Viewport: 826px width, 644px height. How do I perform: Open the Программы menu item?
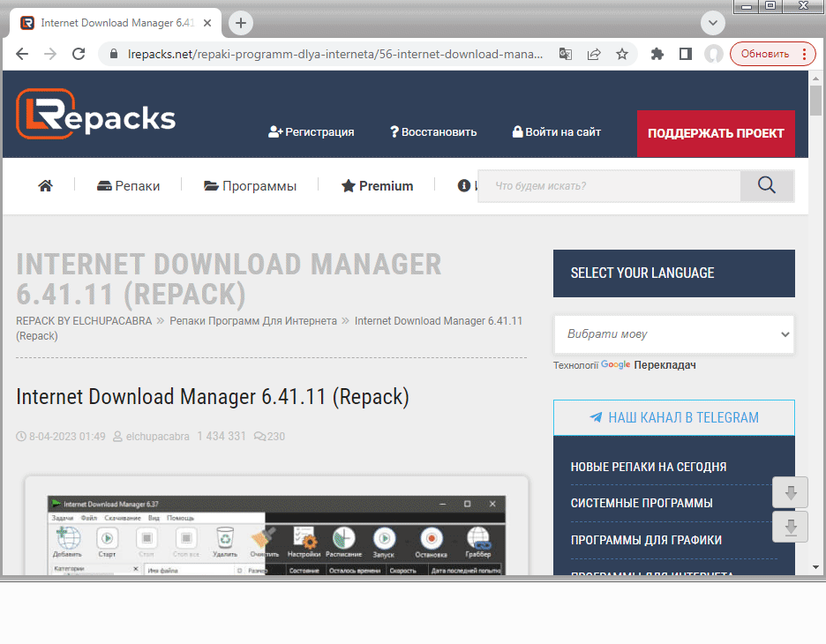[x=251, y=186]
